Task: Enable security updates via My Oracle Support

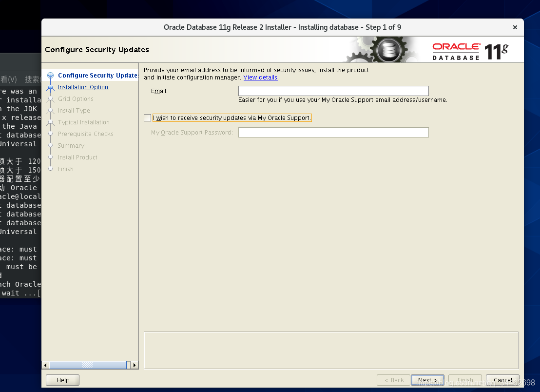Action: [147, 118]
